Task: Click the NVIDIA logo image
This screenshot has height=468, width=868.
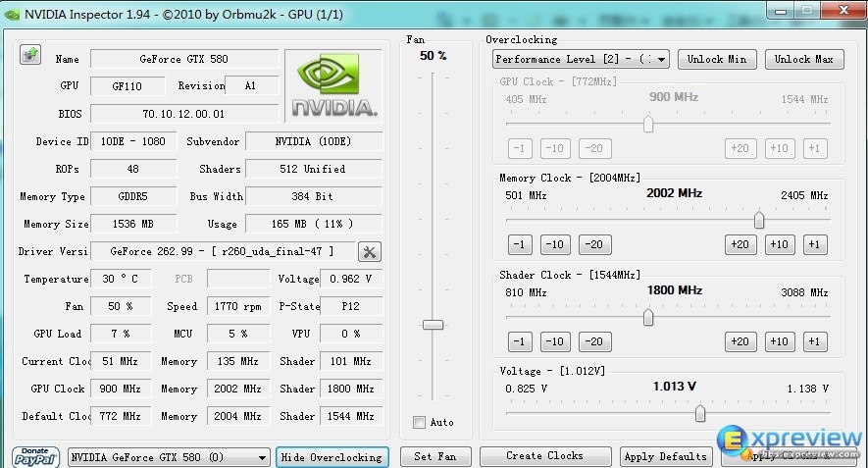Action: [x=333, y=85]
